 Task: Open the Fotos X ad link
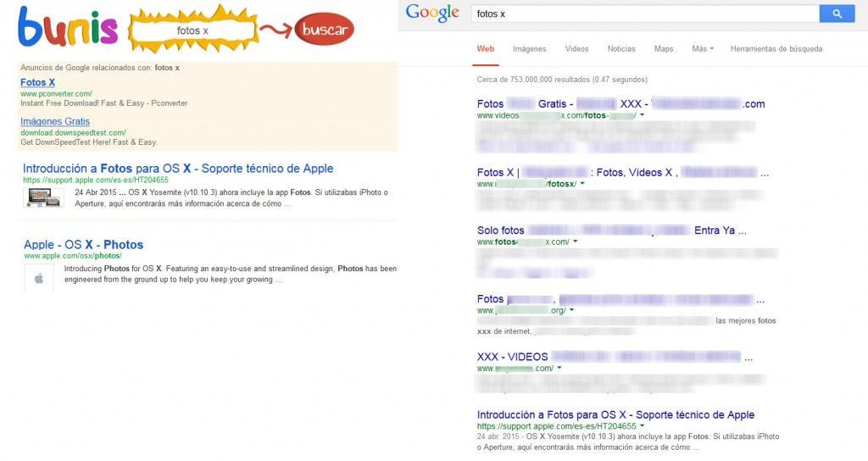pos(37,82)
